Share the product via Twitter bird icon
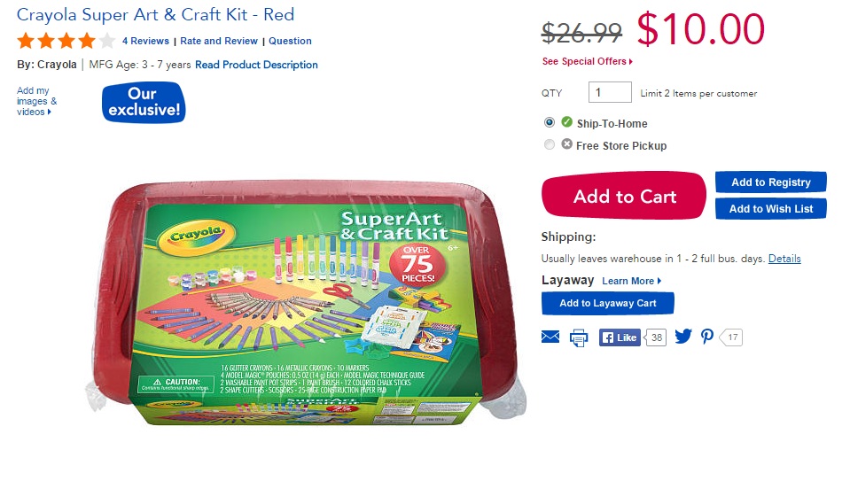 683,337
